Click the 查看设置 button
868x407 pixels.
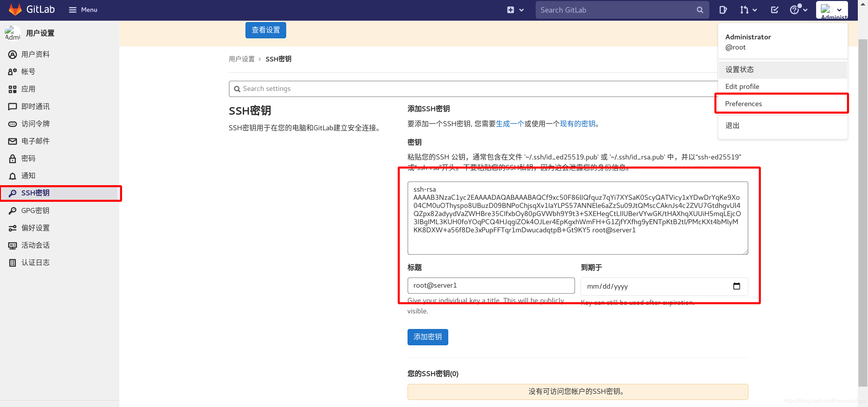coord(265,30)
